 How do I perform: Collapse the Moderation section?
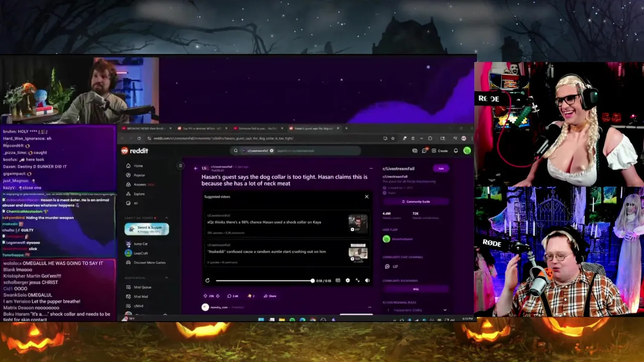pos(167,278)
